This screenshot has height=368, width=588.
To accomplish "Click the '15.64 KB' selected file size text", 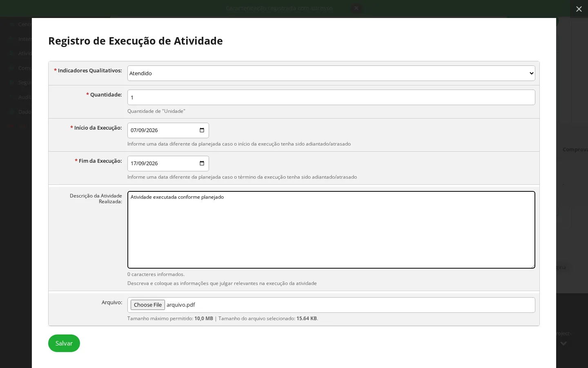I will [307, 319].
